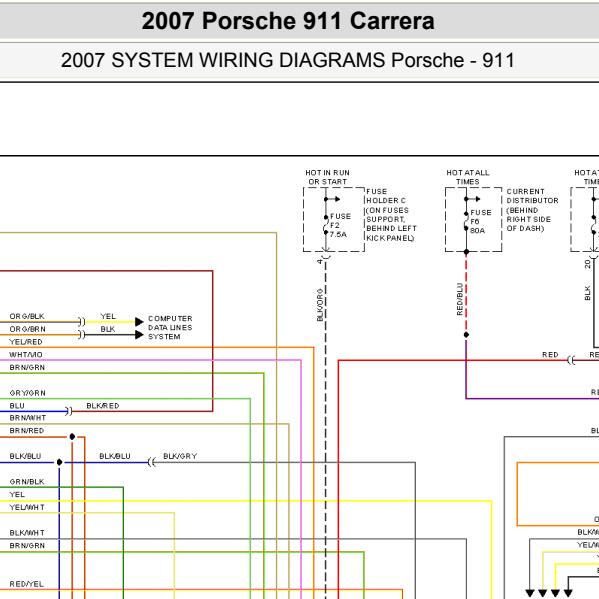Select the "BRN/WHT" wire label
This screenshot has width=599, height=599.
coord(28,418)
